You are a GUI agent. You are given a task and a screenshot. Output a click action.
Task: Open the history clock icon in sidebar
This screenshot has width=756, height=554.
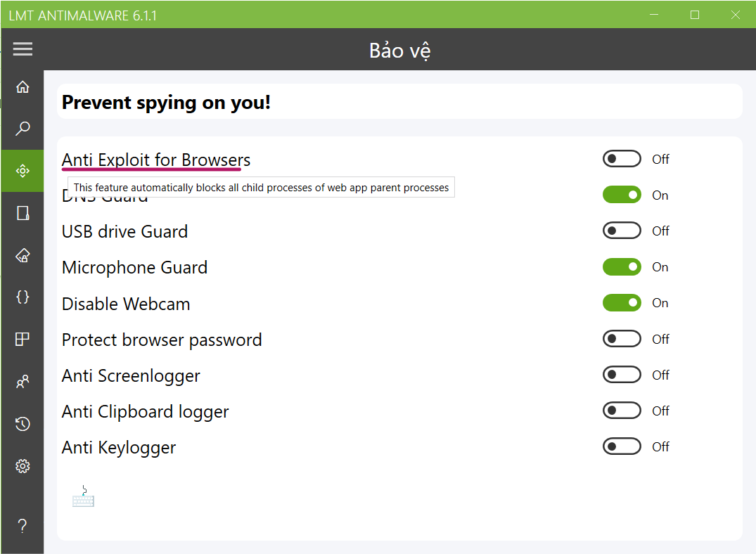point(23,423)
